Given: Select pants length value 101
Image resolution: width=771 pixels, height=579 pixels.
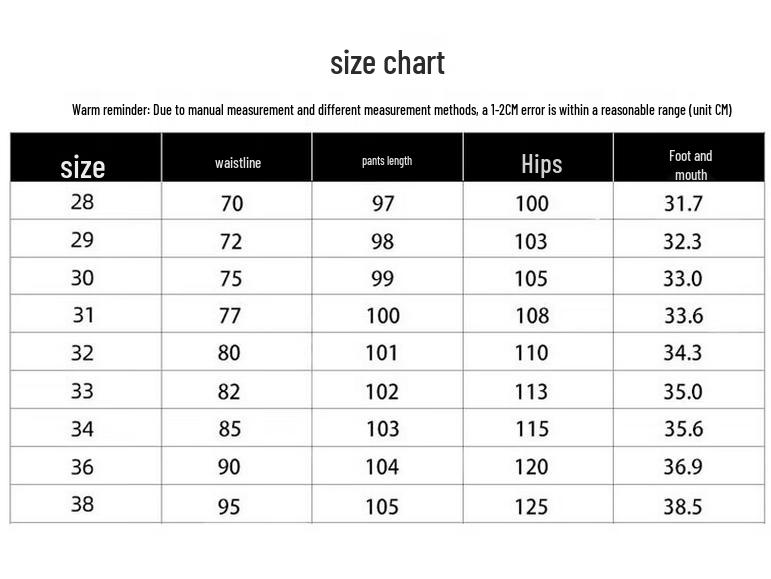Looking at the screenshot, I should 382,353.
